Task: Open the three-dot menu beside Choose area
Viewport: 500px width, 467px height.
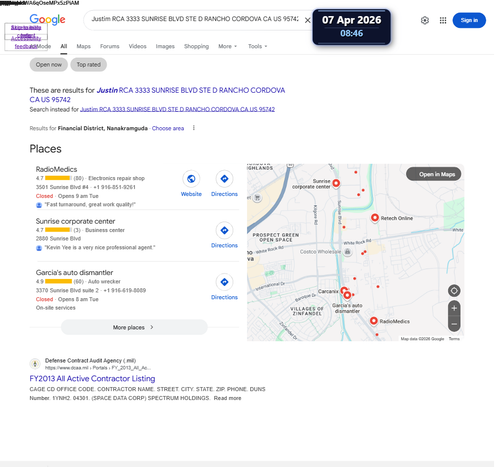Action: pos(194,128)
